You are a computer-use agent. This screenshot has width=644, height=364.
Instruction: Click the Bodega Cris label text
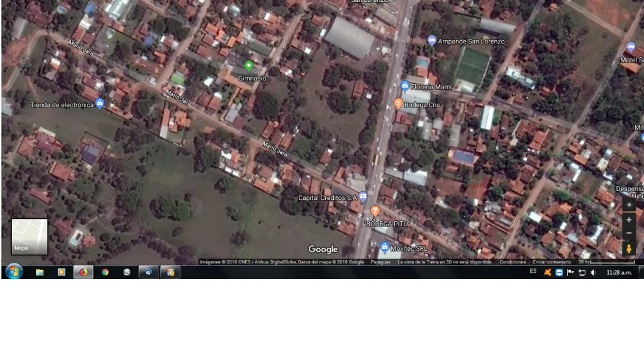(422, 105)
